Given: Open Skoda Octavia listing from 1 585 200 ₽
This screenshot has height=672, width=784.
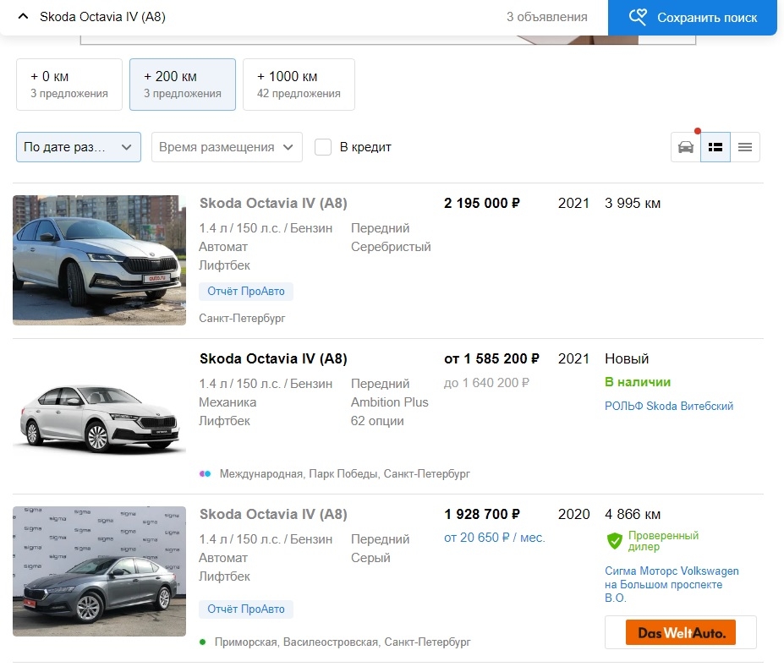Looking at the screenshot, I should 273,358.
